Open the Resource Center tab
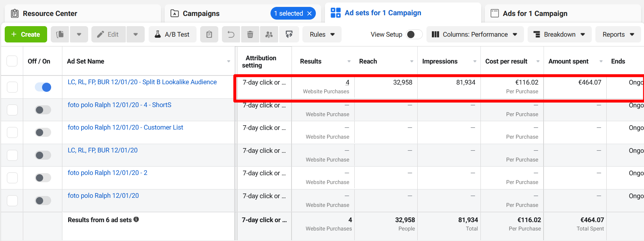Viewport: 644px width, 241px height. pyautogui.click(x=50, y=13)
